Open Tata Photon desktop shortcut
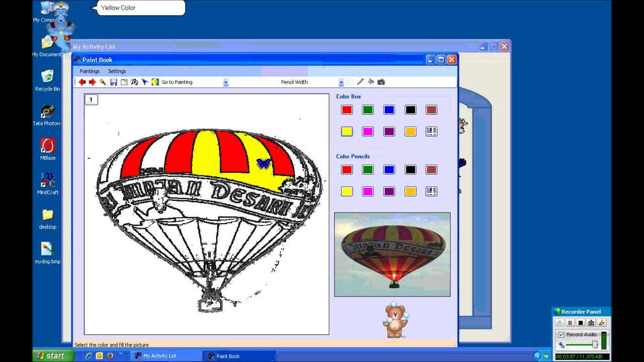644x362 pixels. pyautogui.click(x=47, y=115)
